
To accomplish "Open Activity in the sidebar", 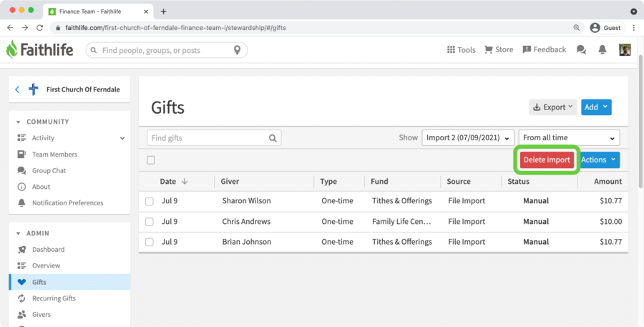I will pos(43,138).
